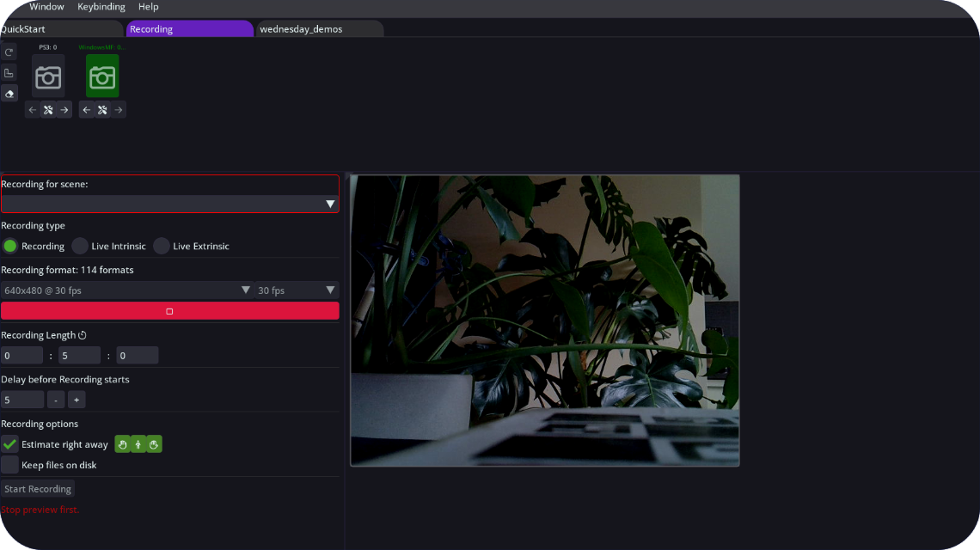Viewport: 980px width, 550px height.
Task: Move WindowsMF camera left with arrow
Action: (x=86, y=110)
